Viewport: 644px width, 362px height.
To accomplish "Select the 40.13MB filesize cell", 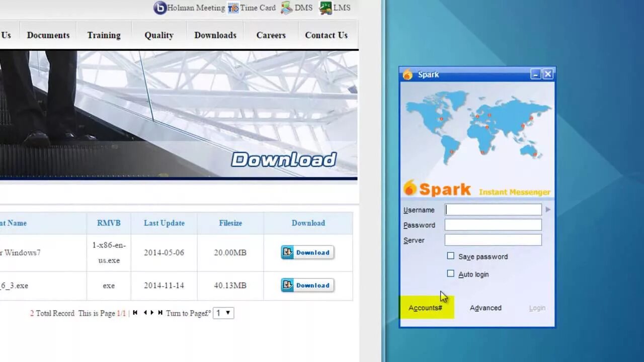I will click(230, 285).
